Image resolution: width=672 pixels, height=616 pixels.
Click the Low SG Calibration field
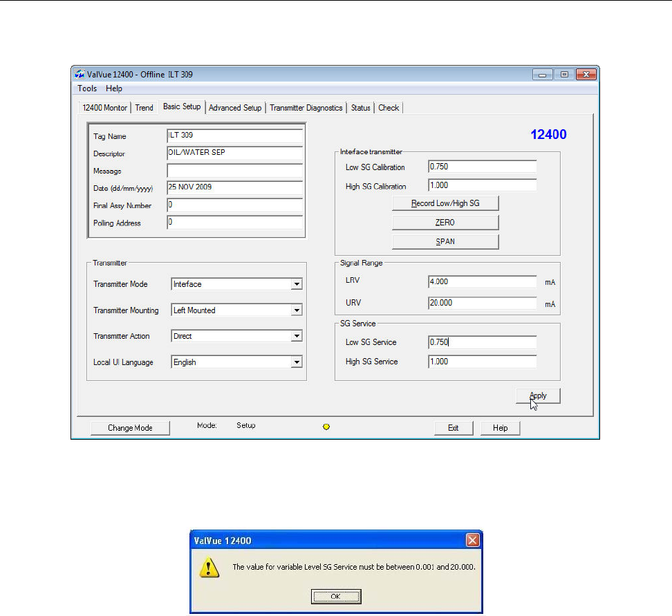click(482, 167)
